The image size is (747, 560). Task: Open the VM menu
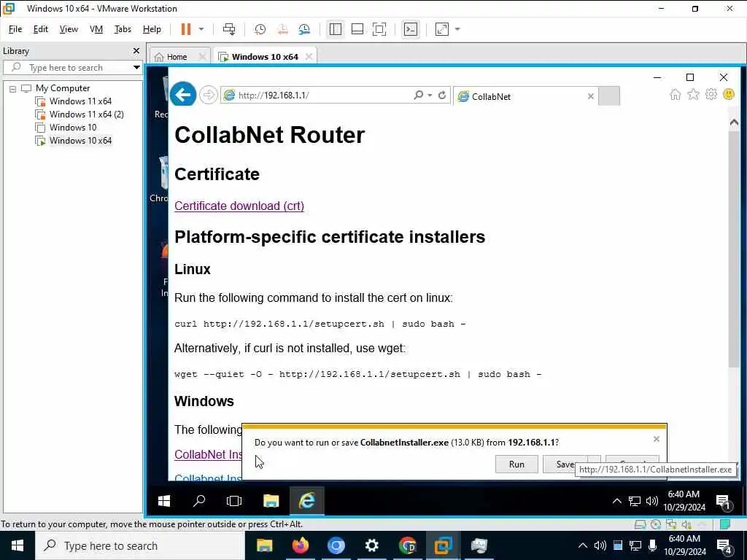pyautogui.click(x=96, y=29)
